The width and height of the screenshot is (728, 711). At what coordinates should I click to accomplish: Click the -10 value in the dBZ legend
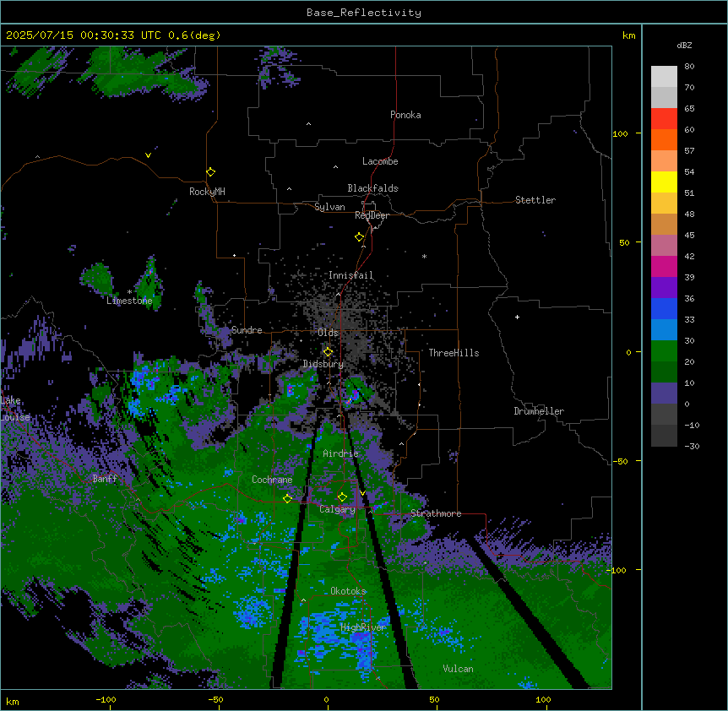[x=692, y=425]
